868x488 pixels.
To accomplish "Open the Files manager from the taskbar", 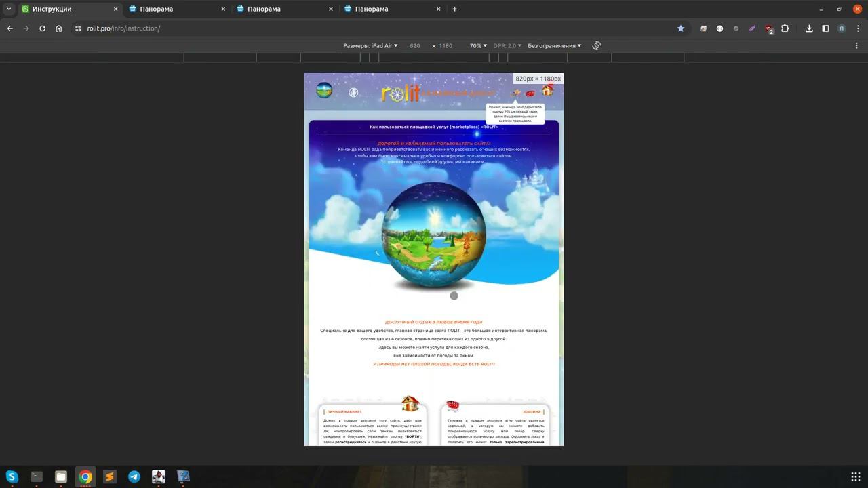I will click(x=61, y=476).
